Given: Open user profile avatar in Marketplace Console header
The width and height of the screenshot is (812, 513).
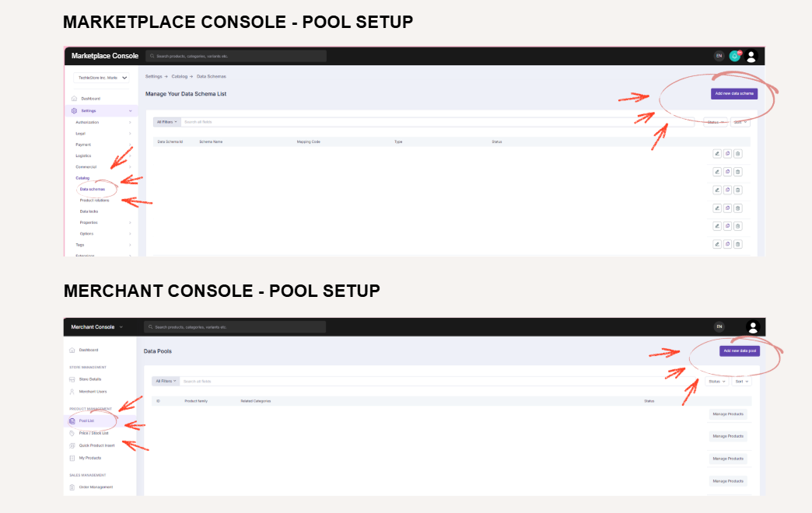Looking at the screenshot, I should click(x=751, y=56).
